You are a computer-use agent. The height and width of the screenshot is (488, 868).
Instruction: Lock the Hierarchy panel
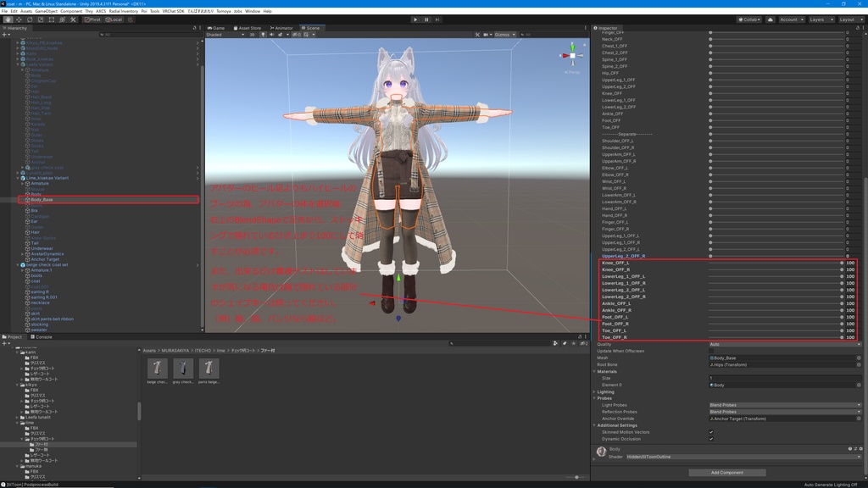point(194,28)
